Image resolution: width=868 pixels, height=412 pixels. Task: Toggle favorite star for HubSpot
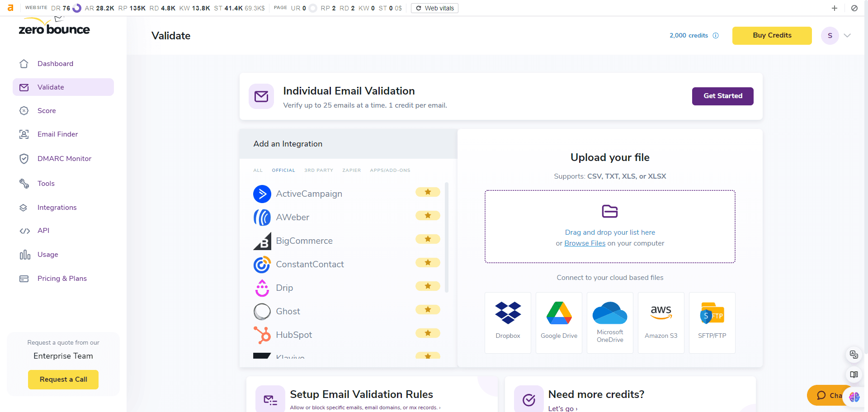pyautogui.click(x=428, y=333)
